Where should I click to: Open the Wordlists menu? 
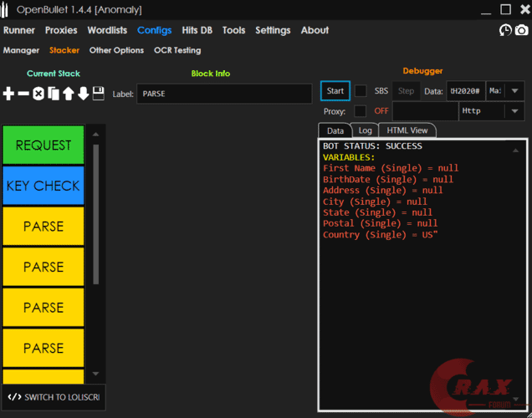pyautogui.click(x=107, y=30)
